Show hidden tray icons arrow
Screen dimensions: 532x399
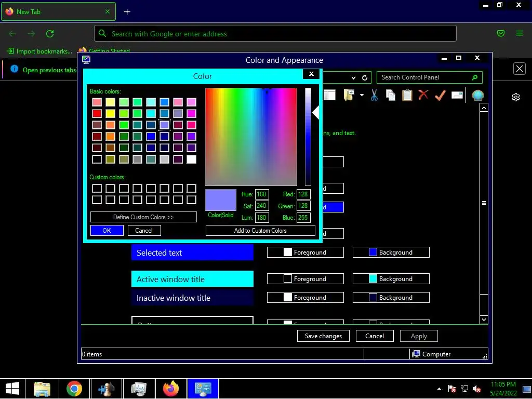tap(439, 389)
